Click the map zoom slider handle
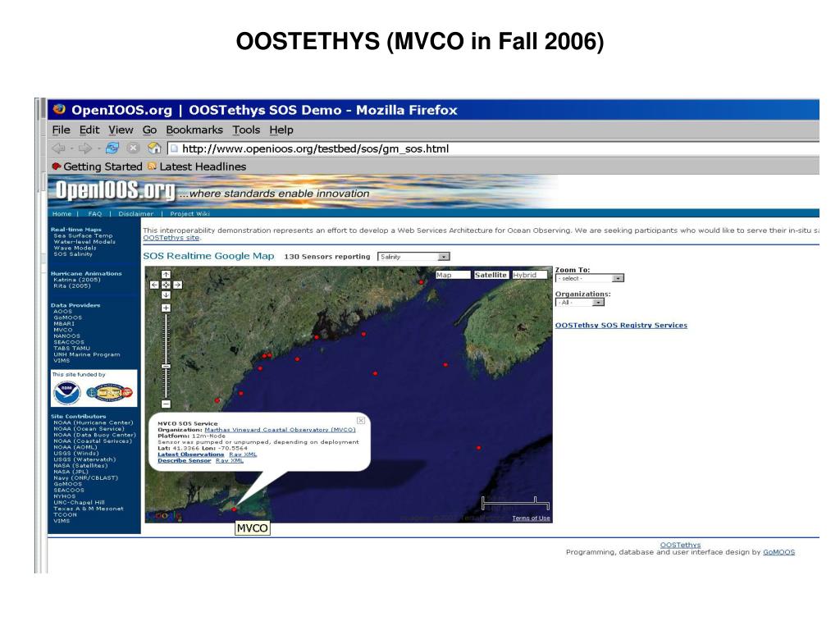The image size is (840, 630). click(166, 367)
